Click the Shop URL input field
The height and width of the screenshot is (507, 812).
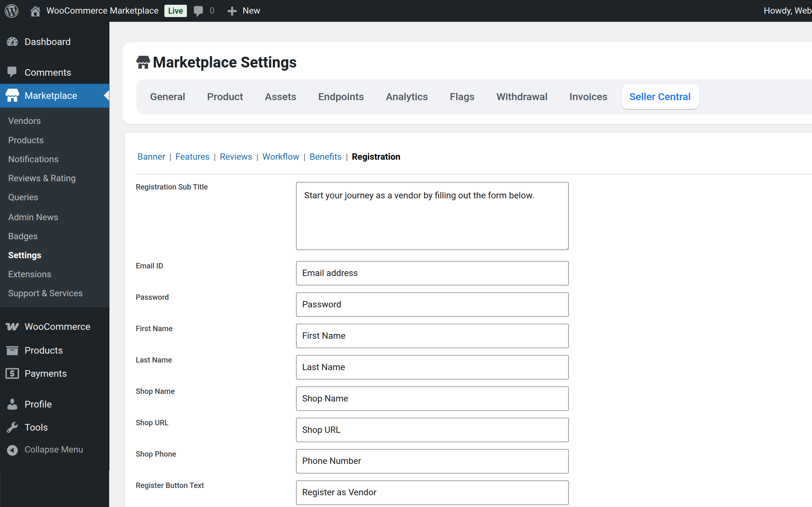click(432, 430)
